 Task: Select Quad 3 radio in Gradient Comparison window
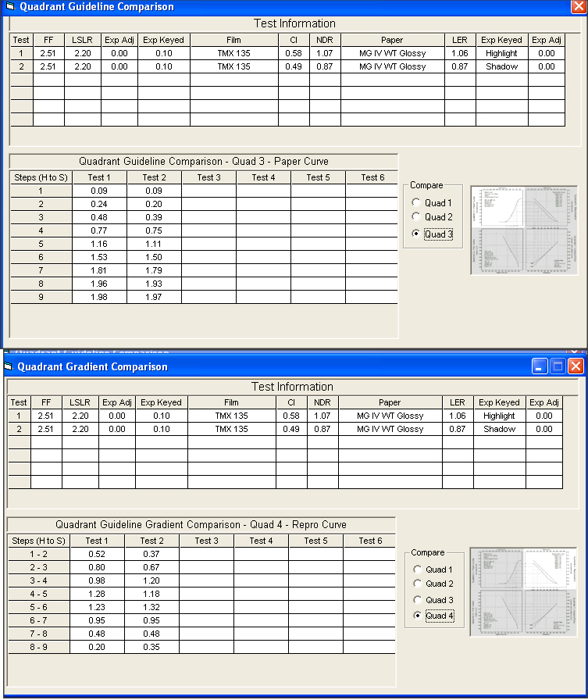[418, 600]
